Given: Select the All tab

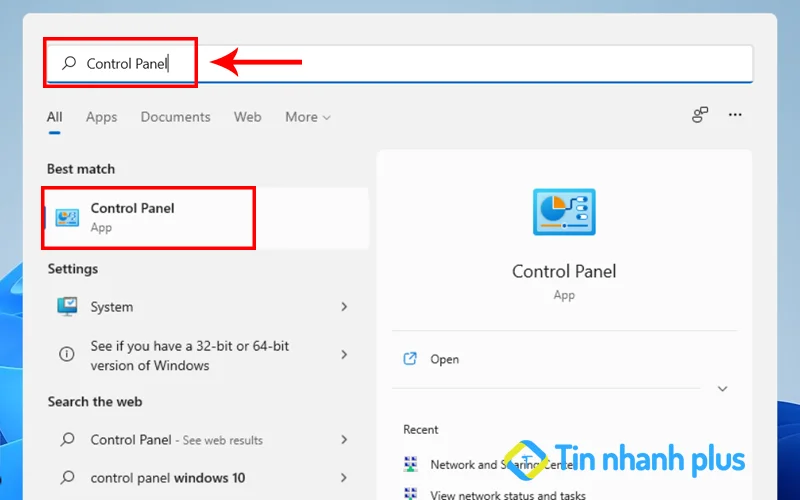Looking at the screenshot, I should (x=55, y=117).
